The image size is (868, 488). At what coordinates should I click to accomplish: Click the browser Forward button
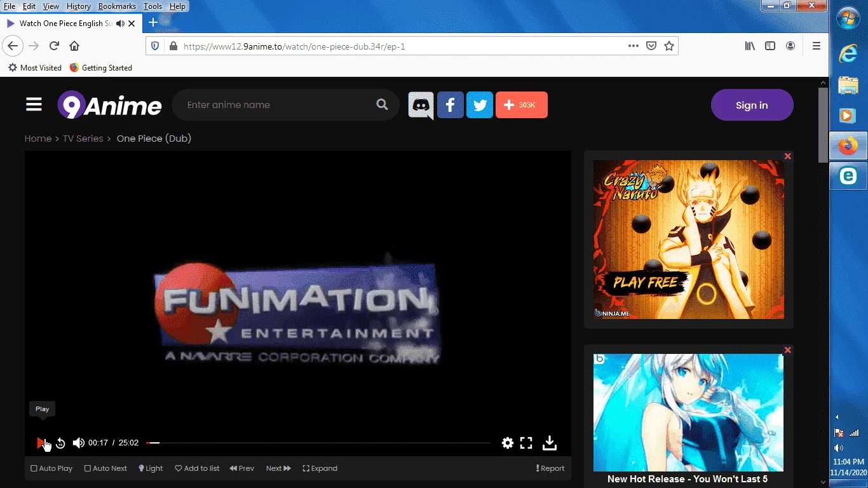(34, 46)
